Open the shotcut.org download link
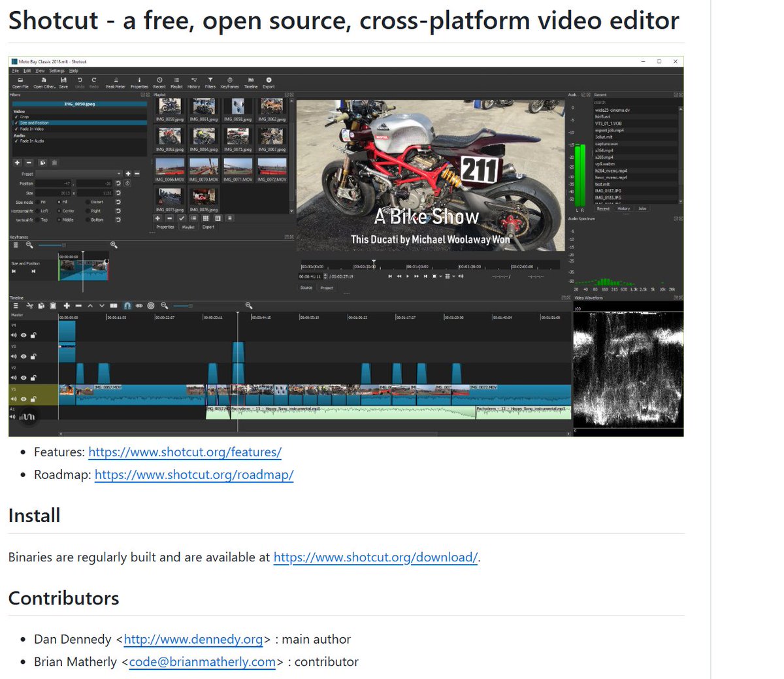The width and height of the screenshot is (784, 679). (x=376, y=557)
